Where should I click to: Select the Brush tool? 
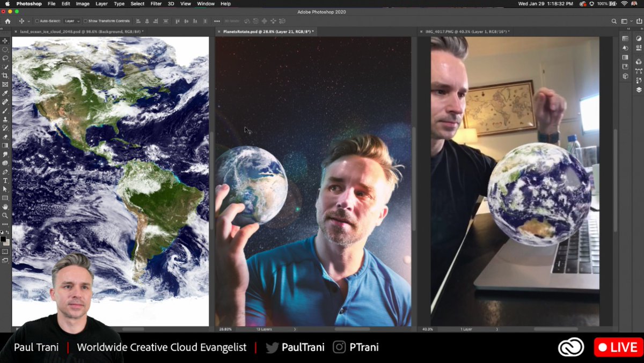click(x=5, y=110)
